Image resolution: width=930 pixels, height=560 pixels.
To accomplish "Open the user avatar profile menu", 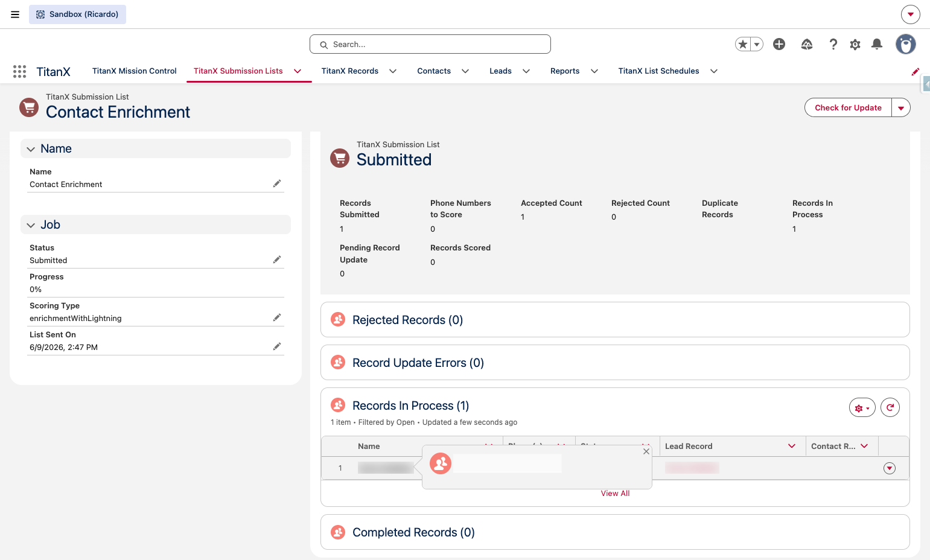I will point(905,44).
